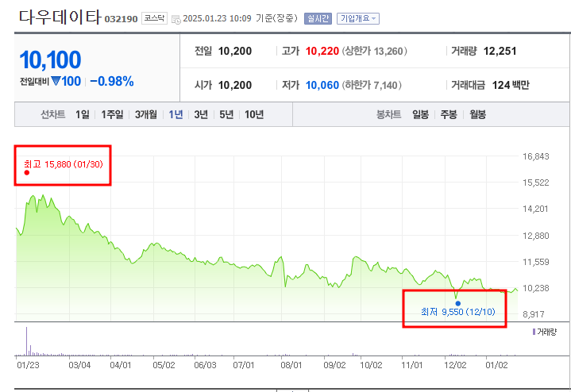Click the 코스닥 market label
This screenshot has height=392, width=571.
(x=154, y=18)
